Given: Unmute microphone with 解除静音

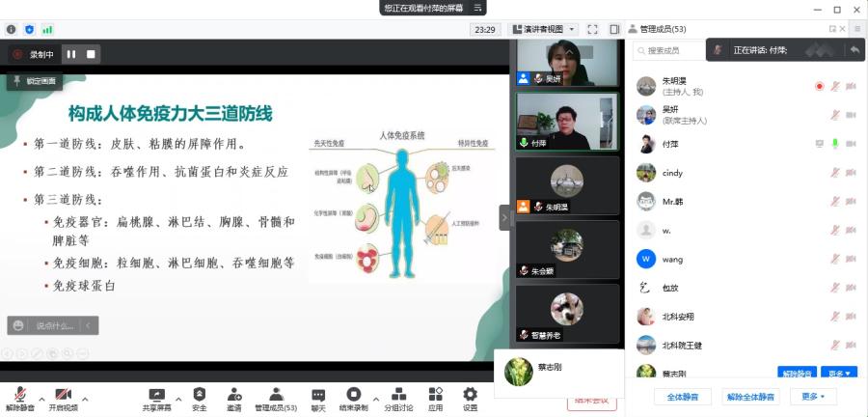Looking at the screenshot, I should 19,399.
